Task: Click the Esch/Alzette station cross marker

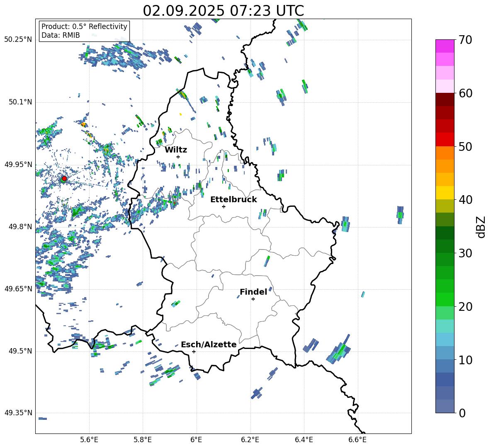Action: [x=194, y=351]
